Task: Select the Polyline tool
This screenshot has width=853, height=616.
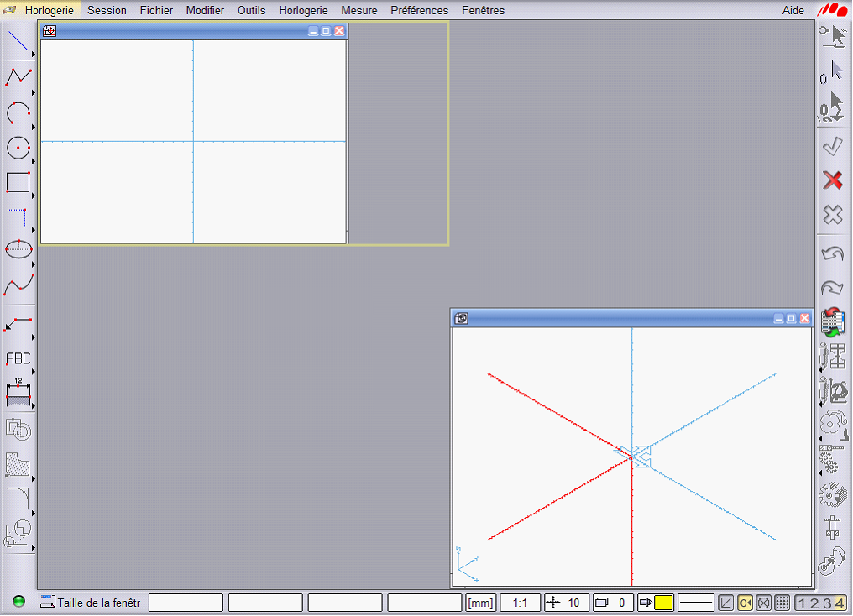Action: coord(18,76)
